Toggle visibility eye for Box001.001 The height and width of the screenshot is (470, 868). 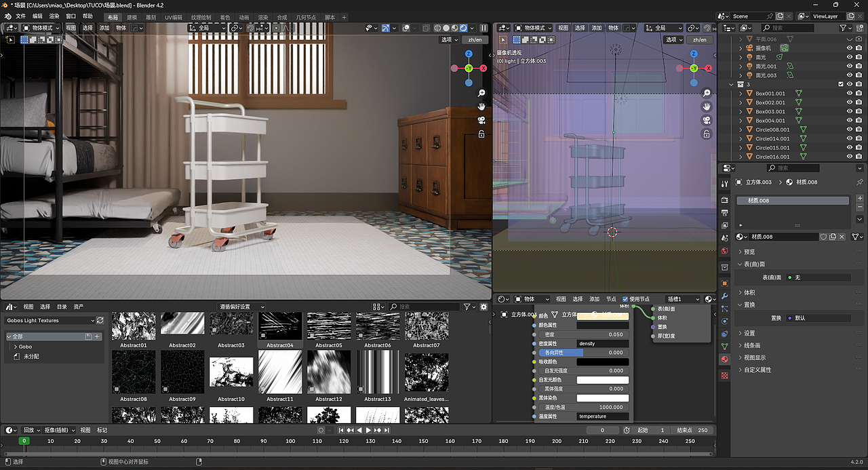849,93
